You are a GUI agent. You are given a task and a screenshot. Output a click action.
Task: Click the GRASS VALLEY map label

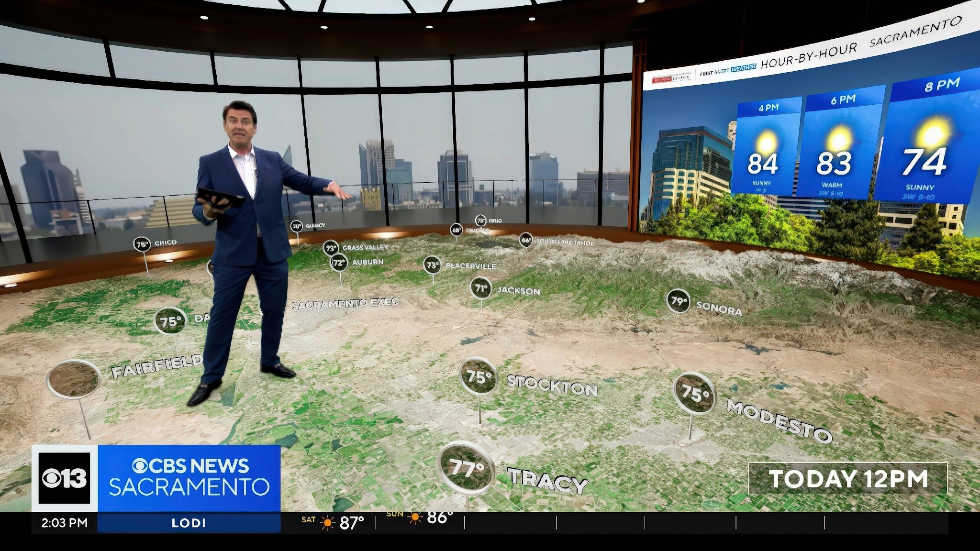[x=366, y=247]
